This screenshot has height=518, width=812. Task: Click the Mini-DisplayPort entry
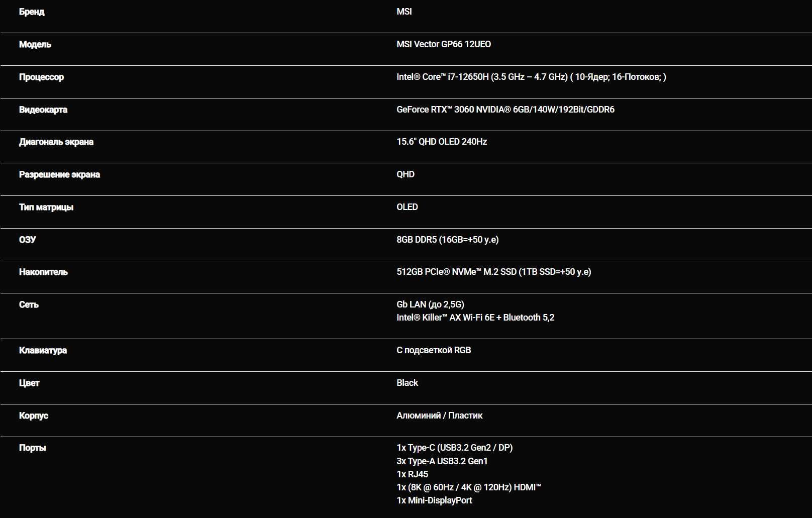click(x=435, y=500)
